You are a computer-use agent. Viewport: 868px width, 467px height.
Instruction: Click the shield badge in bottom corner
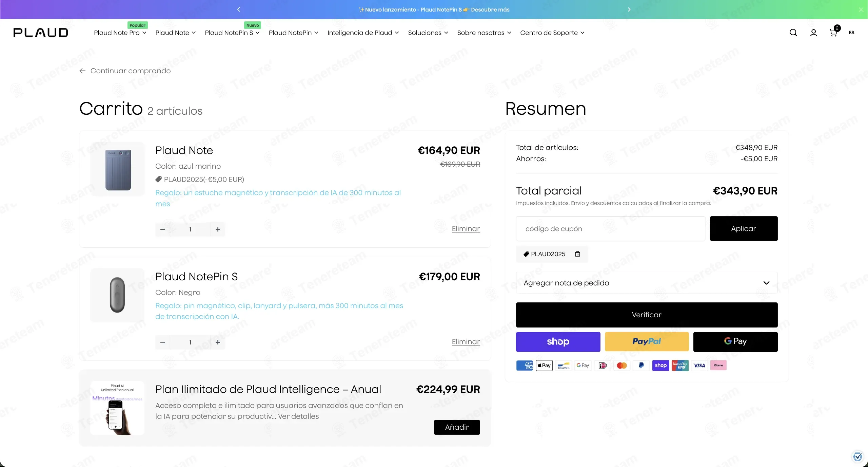tap(858, 456)
